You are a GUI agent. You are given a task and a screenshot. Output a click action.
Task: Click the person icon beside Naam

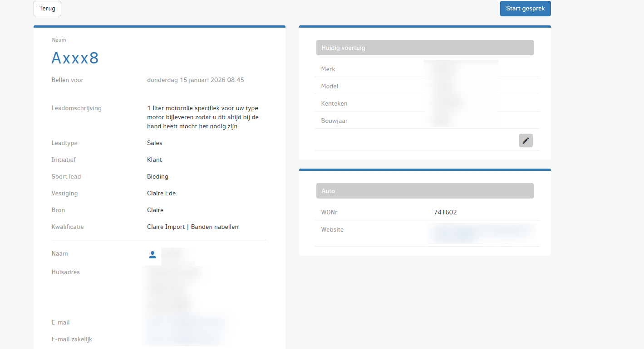pyautogui.click(x=152, y=255)
